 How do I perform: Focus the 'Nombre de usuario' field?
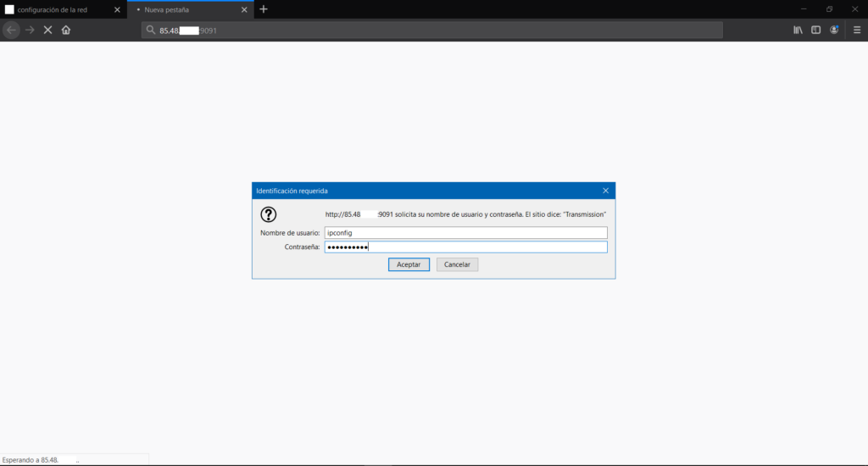(x=465, y=233)
